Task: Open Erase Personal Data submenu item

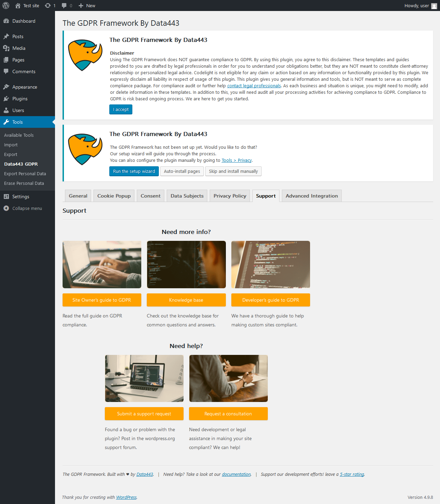Action: click(x=24, y=183)
